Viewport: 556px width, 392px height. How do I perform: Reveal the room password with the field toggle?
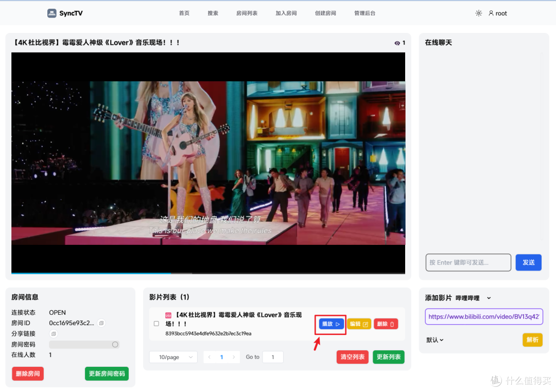[116, 344]
